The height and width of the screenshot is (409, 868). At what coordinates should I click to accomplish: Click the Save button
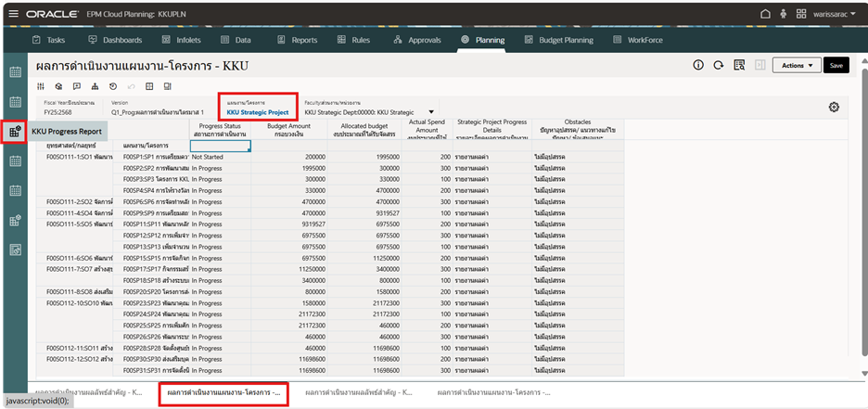coord(836,66)
